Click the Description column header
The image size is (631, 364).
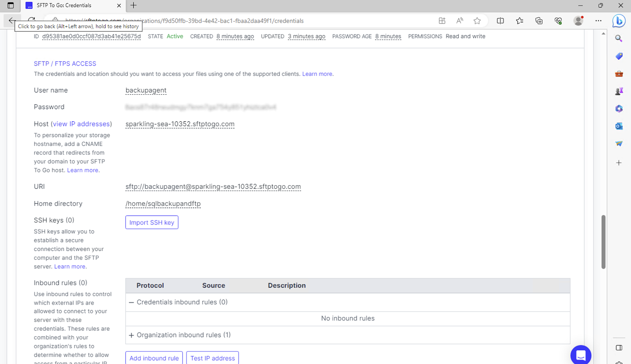pyautogui.click(x=287, y=286)
